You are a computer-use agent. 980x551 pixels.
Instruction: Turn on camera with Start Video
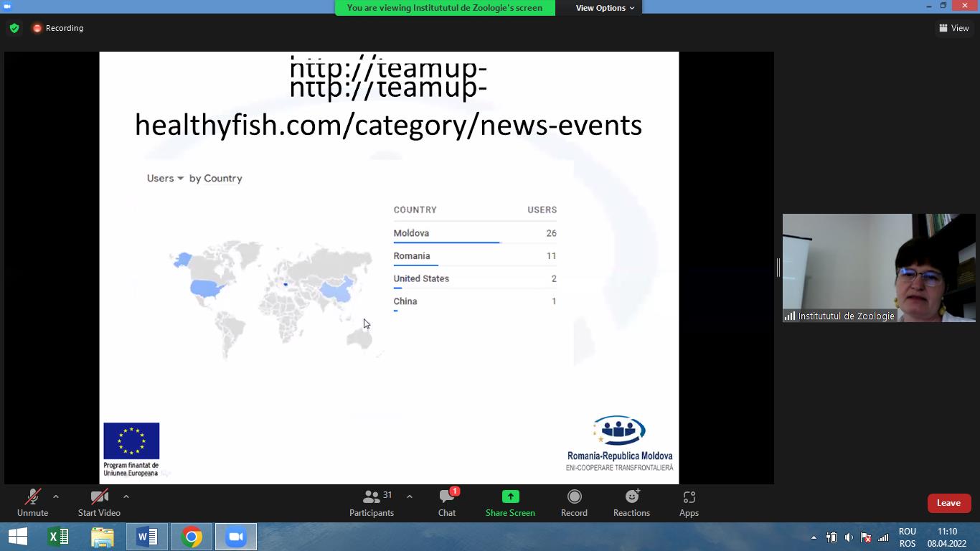pos(99,497)
